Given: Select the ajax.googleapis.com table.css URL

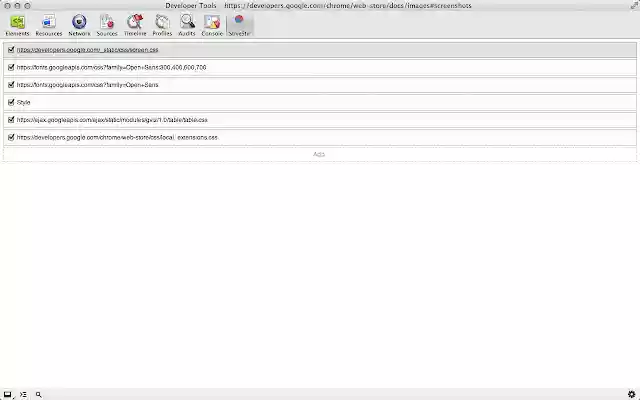Looking at the screenshot, I should [112, 120].
